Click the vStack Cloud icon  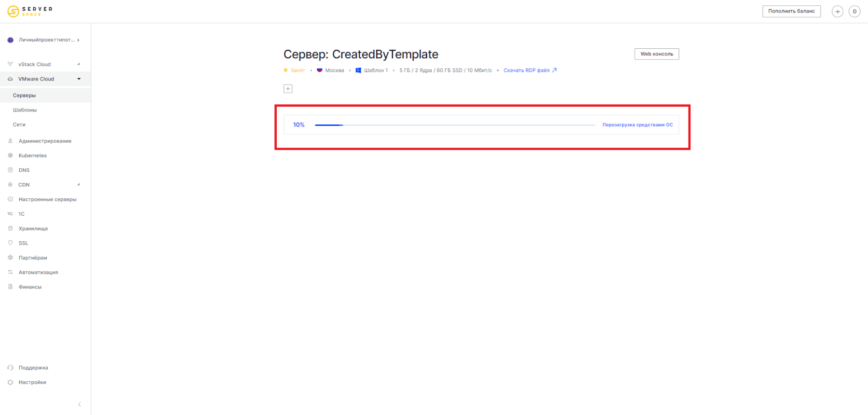click(x=10, y=64)
